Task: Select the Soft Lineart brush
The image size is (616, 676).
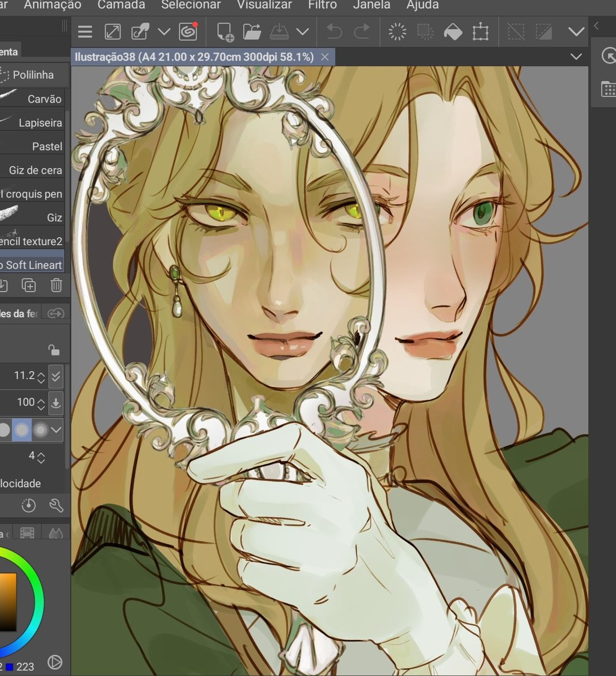Action: tap(32, 264)
